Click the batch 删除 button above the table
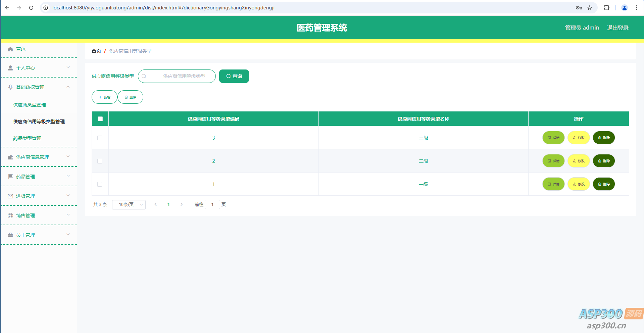 click(x=130, y=97)
